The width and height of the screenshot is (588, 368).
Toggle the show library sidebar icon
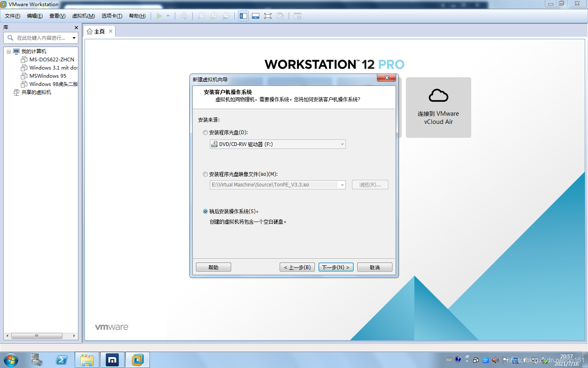(x=243, y=16)
